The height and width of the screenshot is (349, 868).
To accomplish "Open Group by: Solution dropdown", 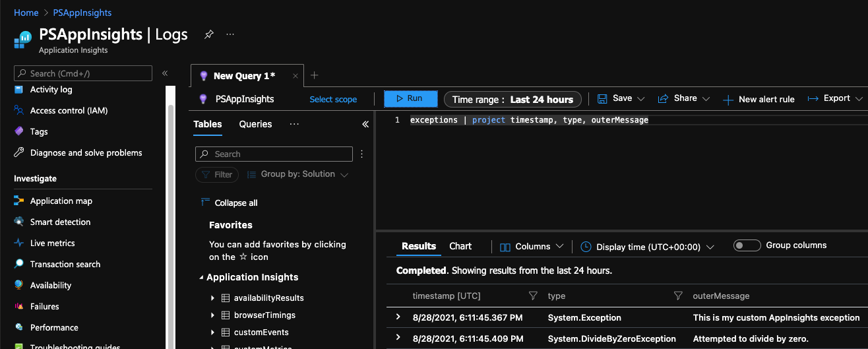I will coord(297,175).
